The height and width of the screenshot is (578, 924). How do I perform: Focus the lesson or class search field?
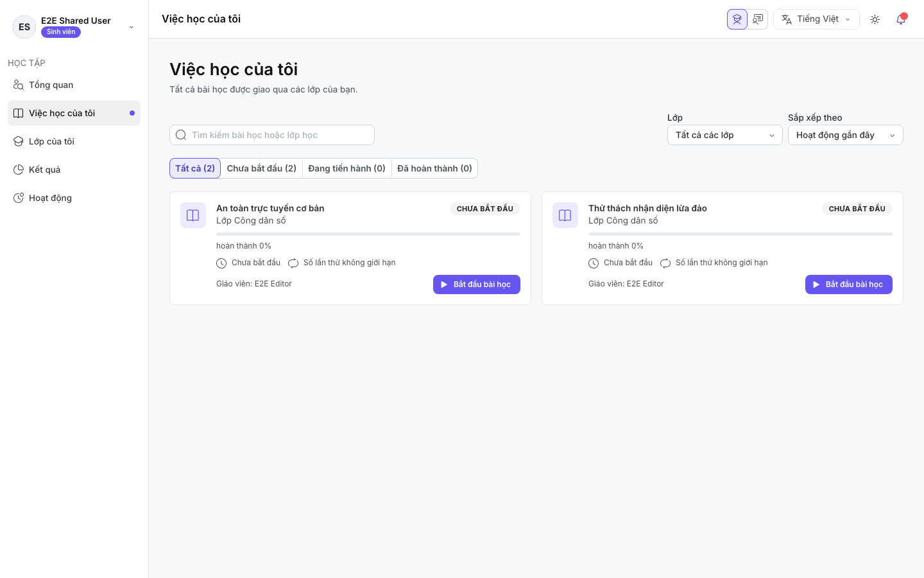[x=272, y=135]
